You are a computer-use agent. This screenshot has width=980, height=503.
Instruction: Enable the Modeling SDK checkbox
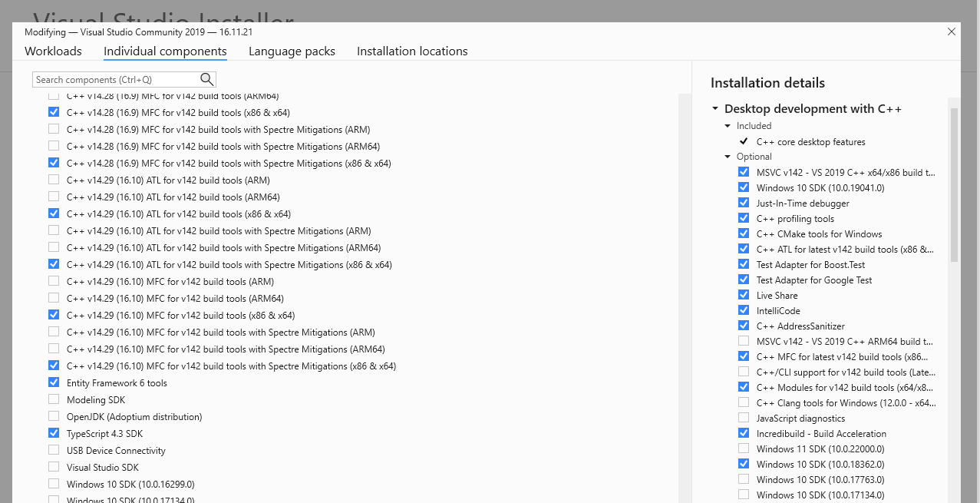tap(54, 400)
